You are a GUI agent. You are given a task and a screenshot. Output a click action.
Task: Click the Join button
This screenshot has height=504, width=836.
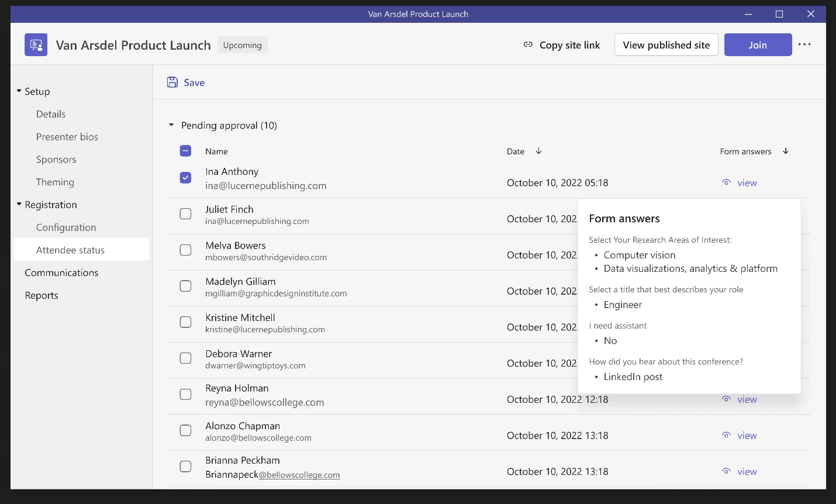tap(758, 44)
